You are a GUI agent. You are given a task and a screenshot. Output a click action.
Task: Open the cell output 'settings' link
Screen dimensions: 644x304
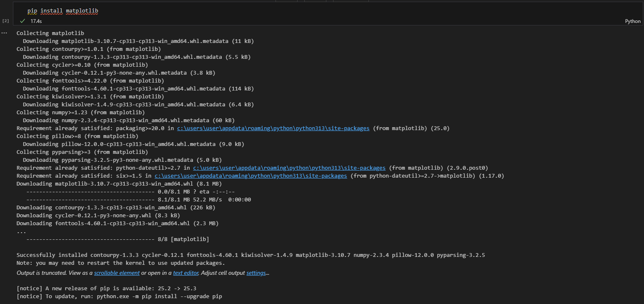256,273
